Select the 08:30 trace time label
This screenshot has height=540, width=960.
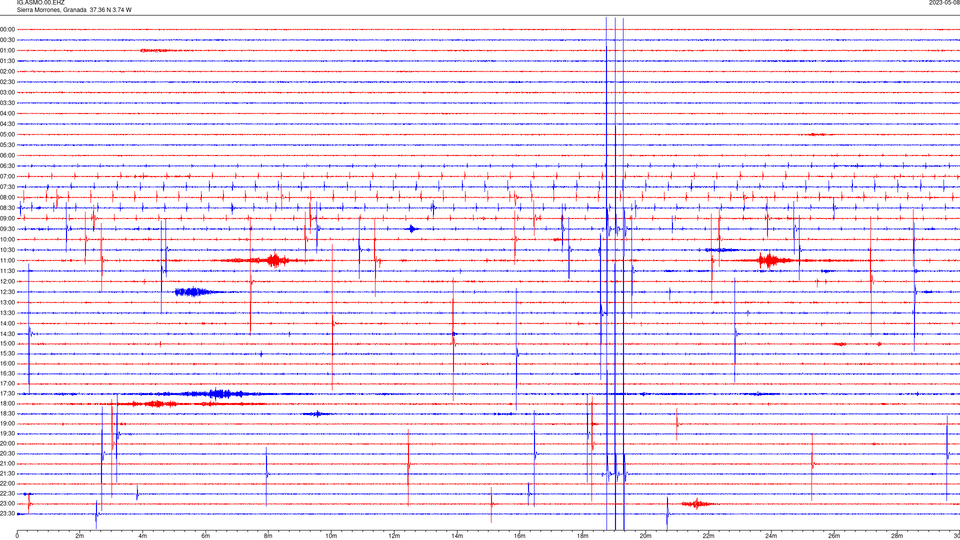(x=7, y=208)
